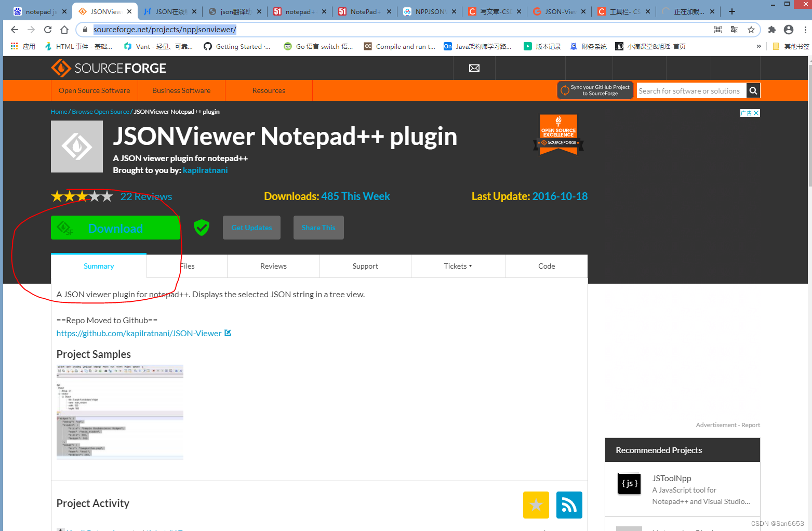Click the JSToolNpp project icon
Screen dimensions: 812x531
(629, 483)
